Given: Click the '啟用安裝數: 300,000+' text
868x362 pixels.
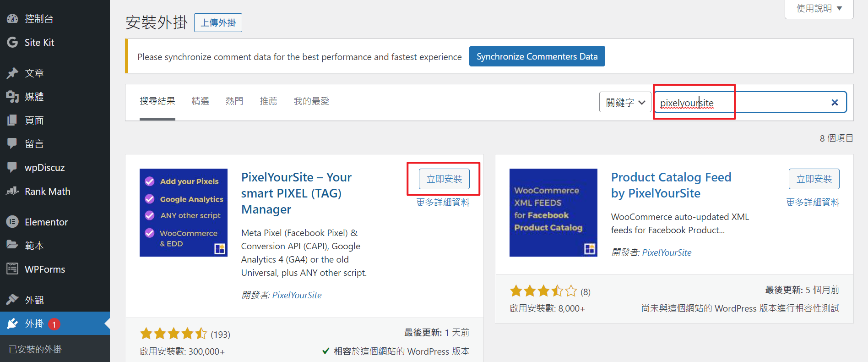Looking at the screenshot, I should pyautogui.click(x=182, y=351).
